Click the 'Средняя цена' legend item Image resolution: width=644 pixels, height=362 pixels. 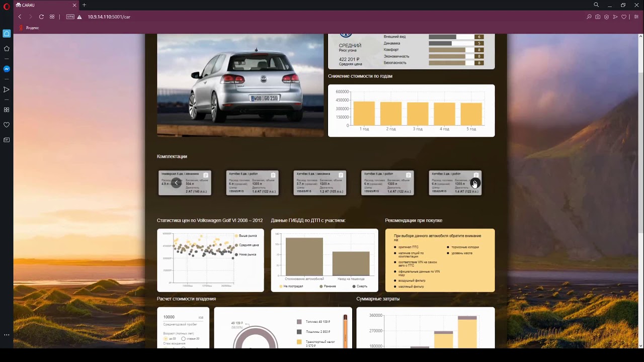point(247,245)
